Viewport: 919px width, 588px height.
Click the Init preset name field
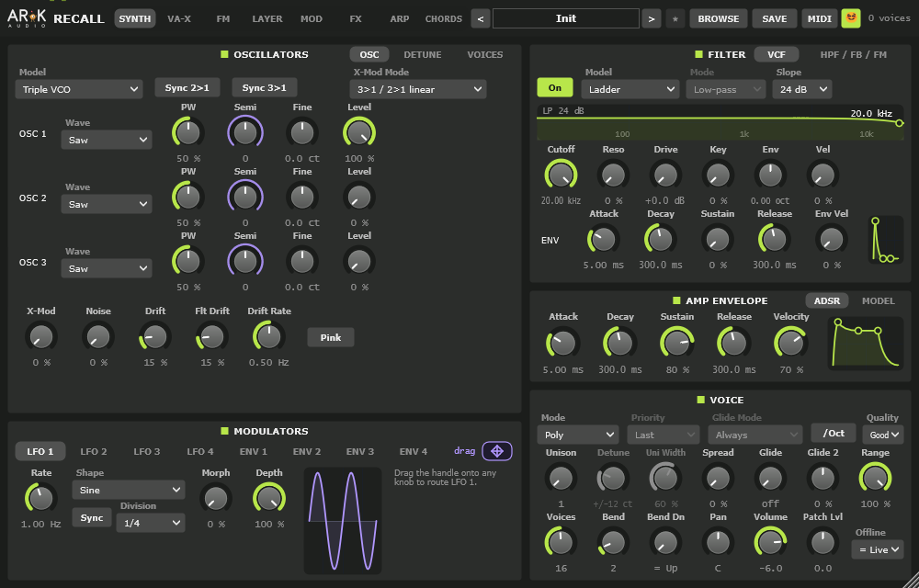[x=565, y=18]
